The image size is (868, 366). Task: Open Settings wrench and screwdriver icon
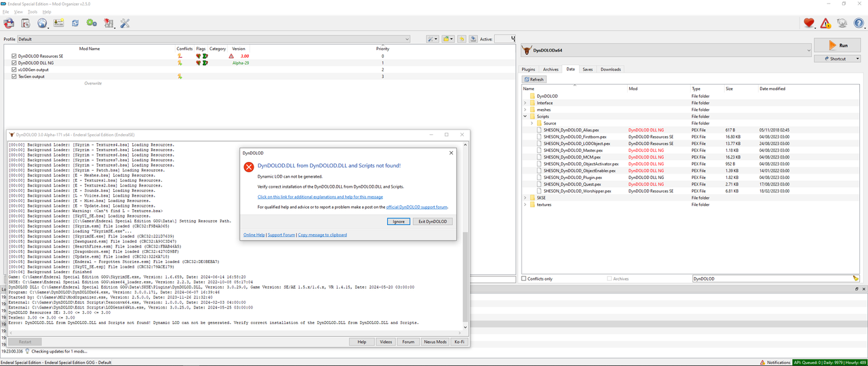tap(125, 23)
